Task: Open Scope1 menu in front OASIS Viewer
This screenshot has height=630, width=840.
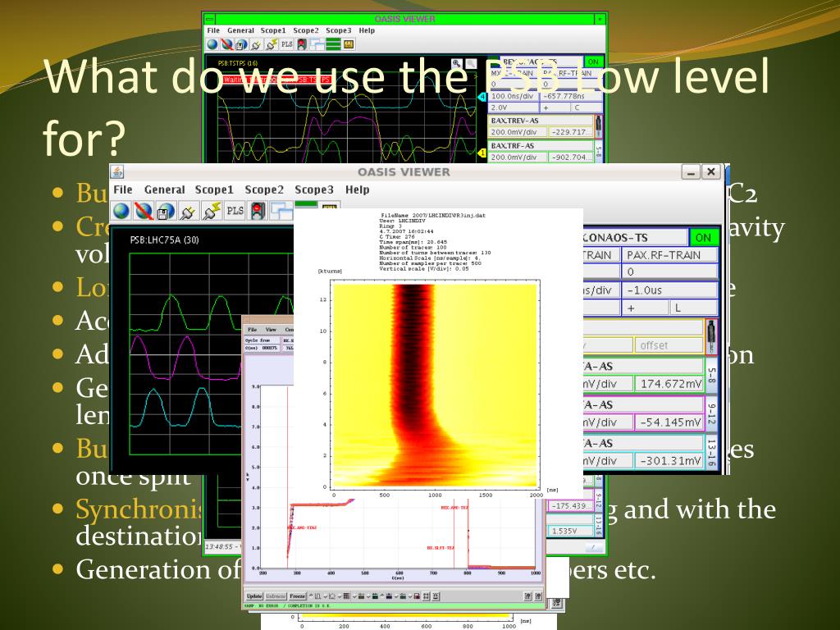Action: 214,189
